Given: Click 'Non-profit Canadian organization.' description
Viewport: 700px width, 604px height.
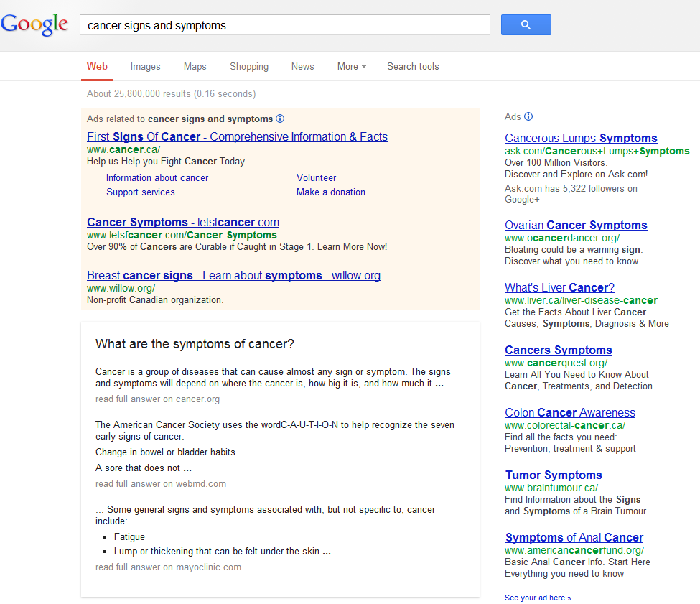Looking at the screenshot, I should (155, 300).
